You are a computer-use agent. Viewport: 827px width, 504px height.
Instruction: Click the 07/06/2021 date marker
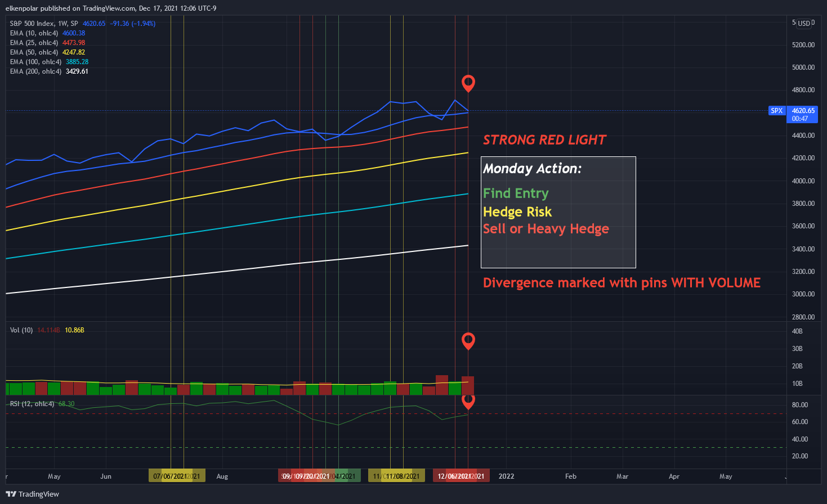pyautogui.click(x=169, y=476)
